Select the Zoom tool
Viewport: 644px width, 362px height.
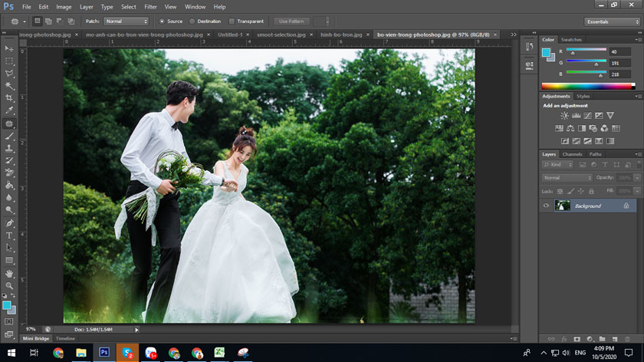9,285
